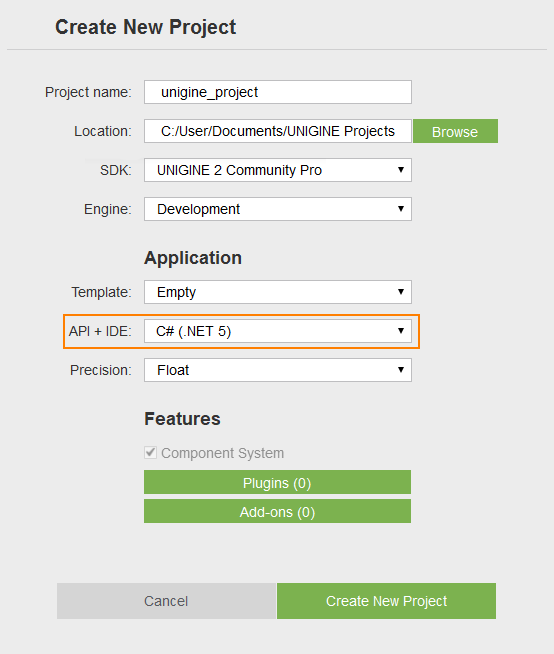Toggle the Component System checkbox

151,453
